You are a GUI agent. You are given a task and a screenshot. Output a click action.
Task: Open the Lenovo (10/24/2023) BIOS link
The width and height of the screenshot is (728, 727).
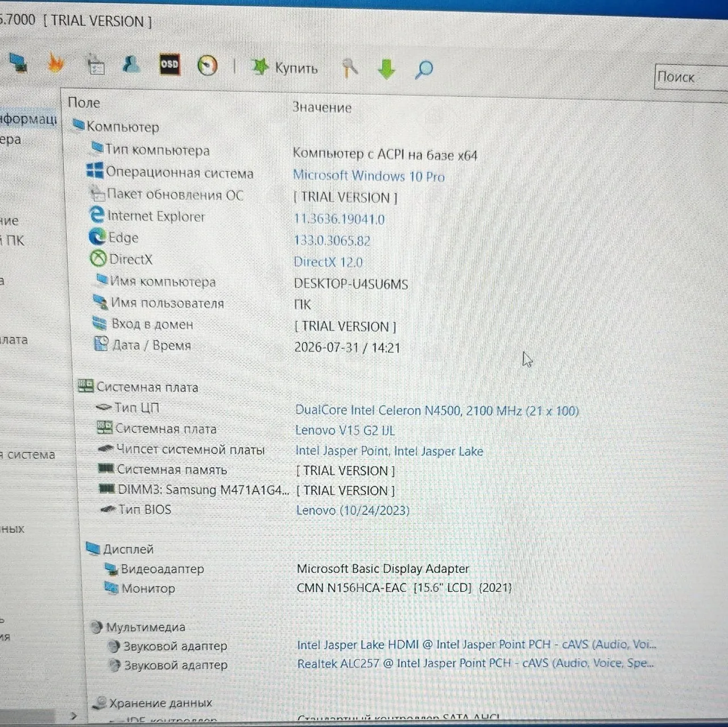pos(353,510)
